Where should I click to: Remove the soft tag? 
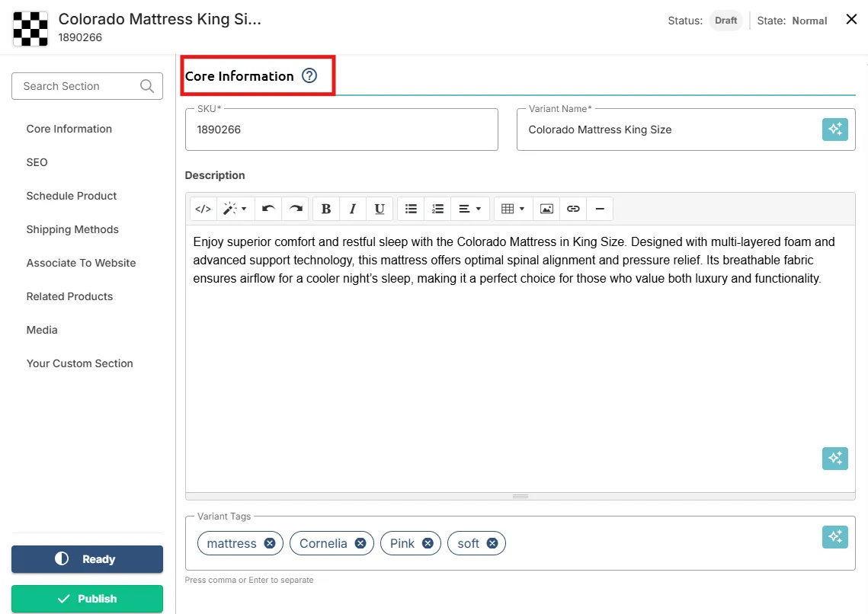(492, 543)
